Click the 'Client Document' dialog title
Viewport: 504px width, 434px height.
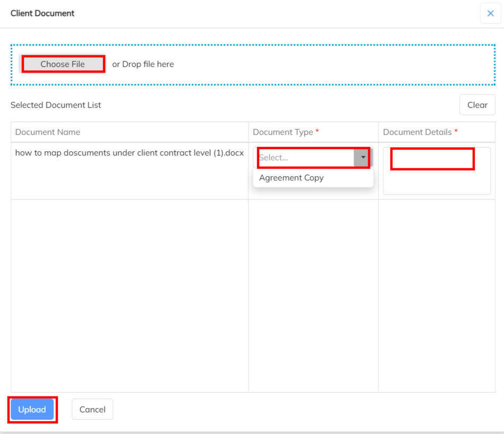click(42, 13)
